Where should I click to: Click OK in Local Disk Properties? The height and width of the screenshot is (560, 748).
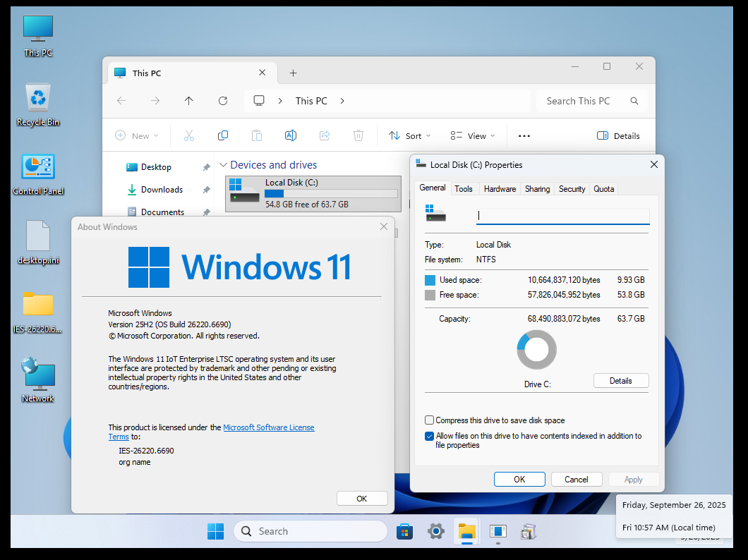[x=519, y=479]
